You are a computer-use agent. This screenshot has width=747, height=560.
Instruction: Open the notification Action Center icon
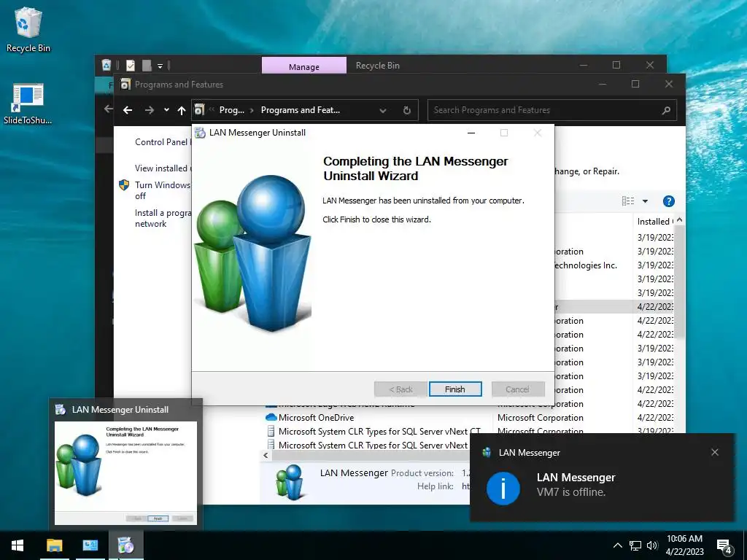coord(724,546)
